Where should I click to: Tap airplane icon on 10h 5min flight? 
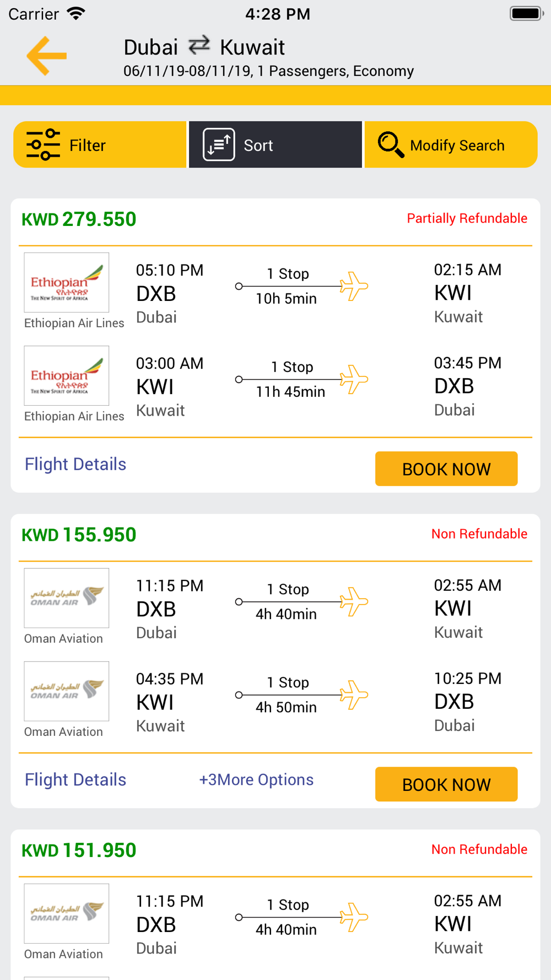[354, 286]
